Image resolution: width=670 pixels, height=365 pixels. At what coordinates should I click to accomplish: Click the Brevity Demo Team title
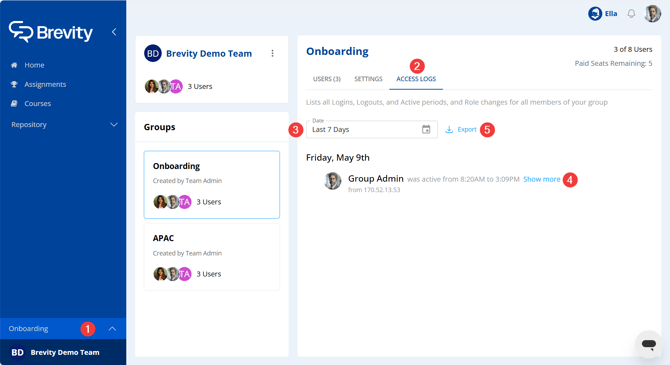point(209,53)
